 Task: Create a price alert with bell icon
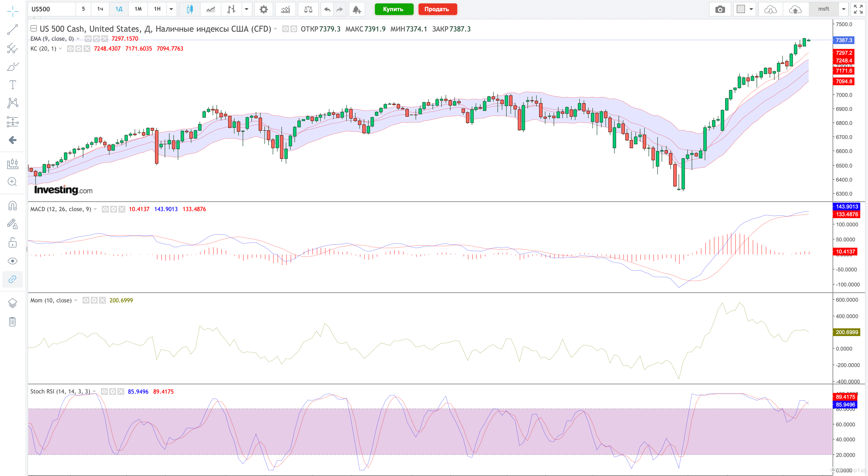[x=357, y=9]
